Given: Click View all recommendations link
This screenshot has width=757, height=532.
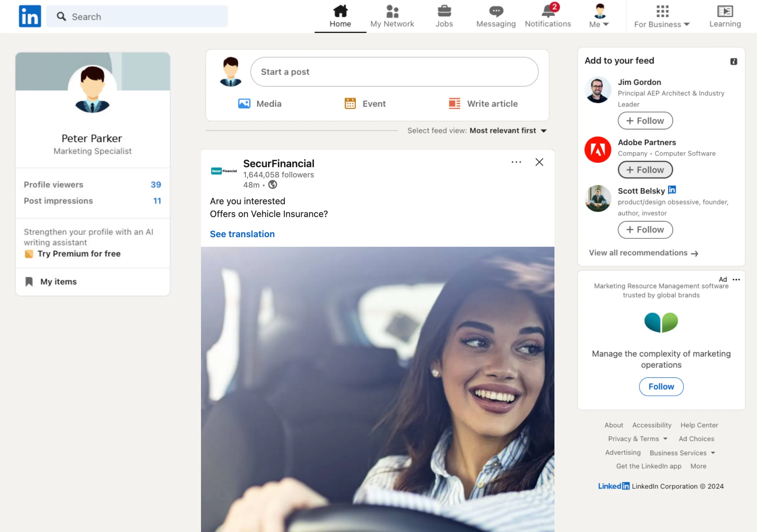Looking at the screenshot, I should (x=643, y=253).
